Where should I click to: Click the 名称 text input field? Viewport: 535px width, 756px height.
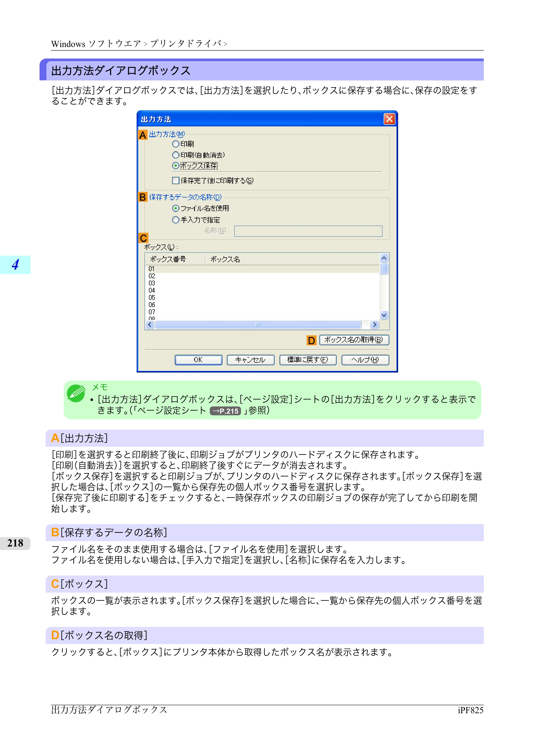coord(308,231)
